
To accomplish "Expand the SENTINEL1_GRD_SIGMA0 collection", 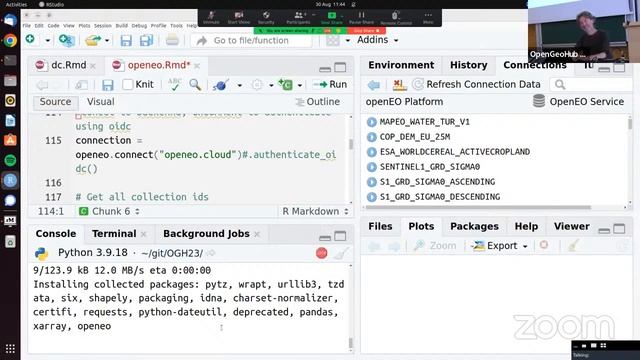I will tap(371, 167).
